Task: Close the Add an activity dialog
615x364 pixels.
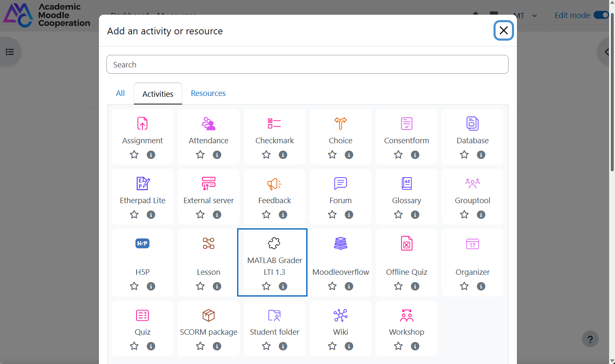Action: [504, 31]
